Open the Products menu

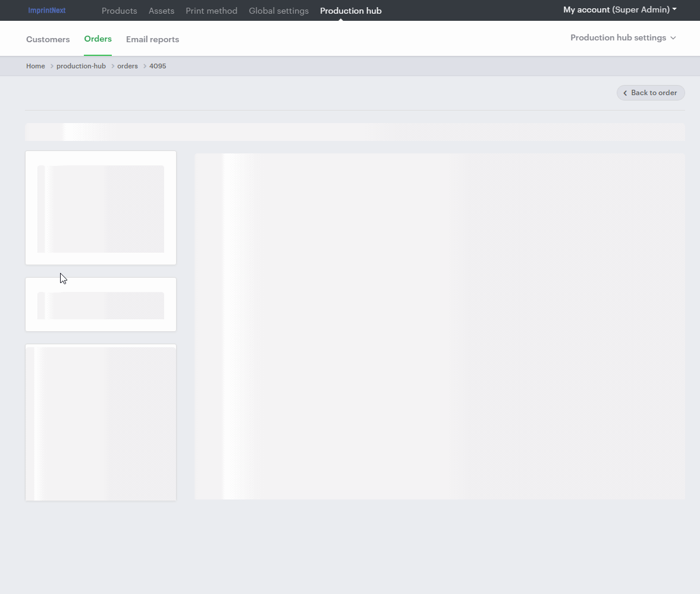[119, 11]
